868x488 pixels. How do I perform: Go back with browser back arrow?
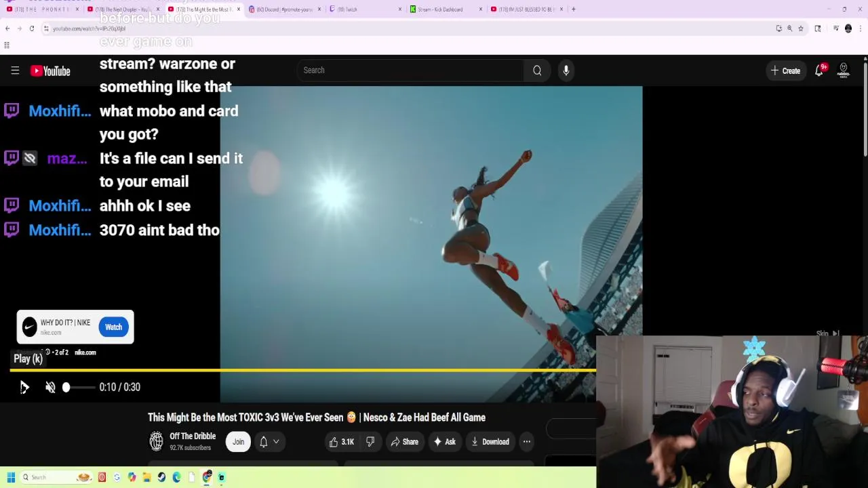coord(7,28)
